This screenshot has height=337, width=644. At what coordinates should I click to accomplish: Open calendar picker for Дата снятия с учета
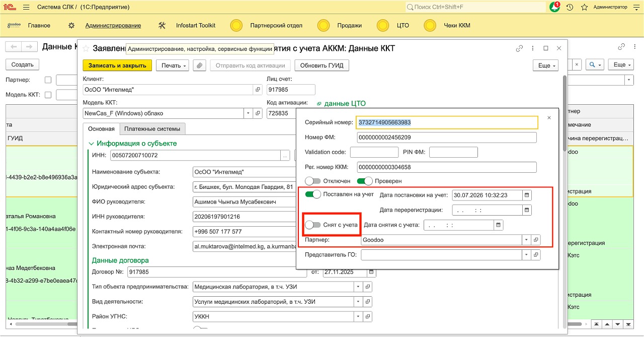498,225
